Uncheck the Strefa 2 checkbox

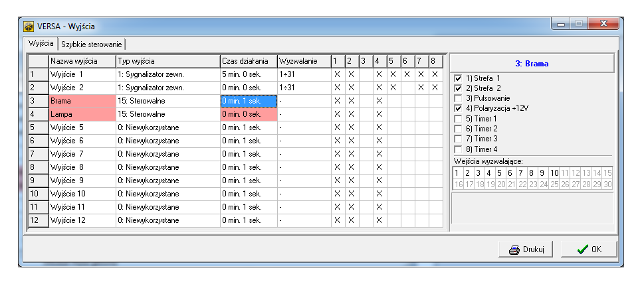click(x=457, y=88)
